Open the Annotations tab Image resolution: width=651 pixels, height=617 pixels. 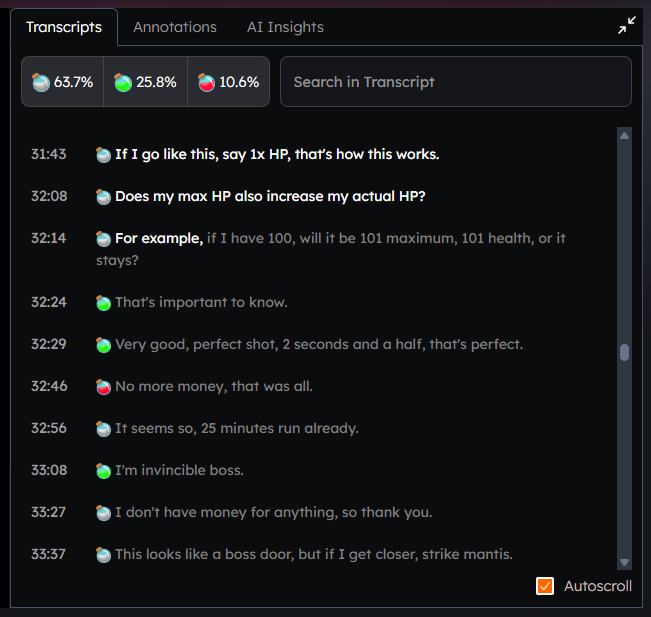[175, 27]
